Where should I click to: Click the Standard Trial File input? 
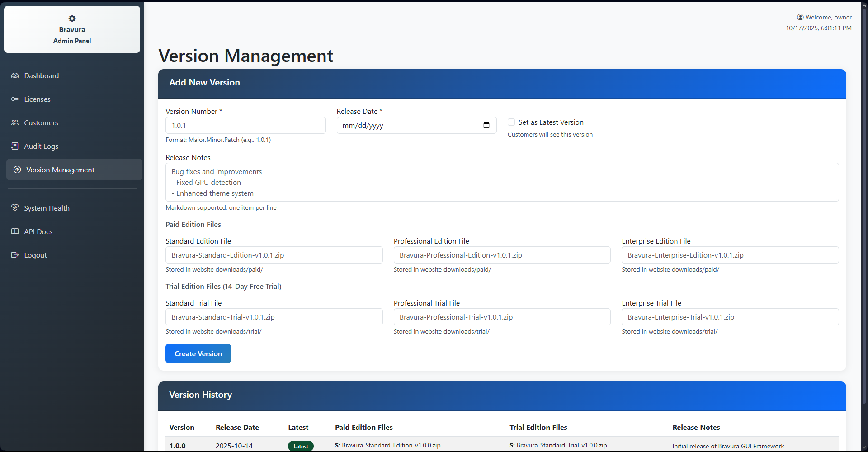pyautogui.click(x=274, y=317)
